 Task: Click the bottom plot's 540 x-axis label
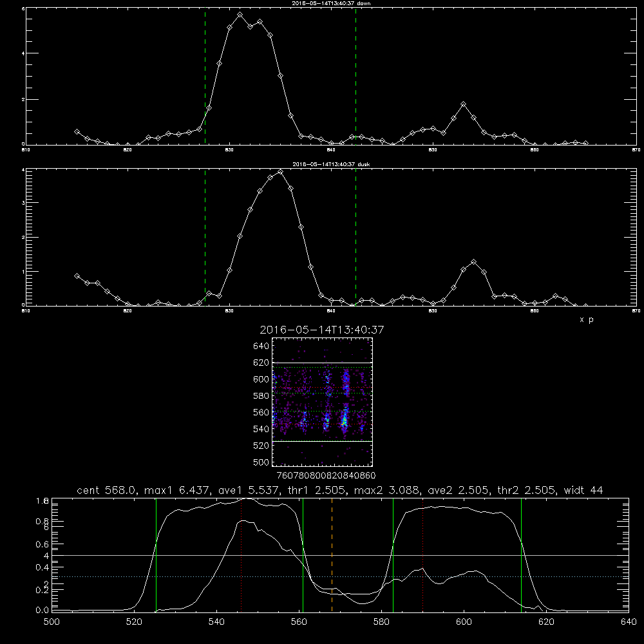(216, 622)
